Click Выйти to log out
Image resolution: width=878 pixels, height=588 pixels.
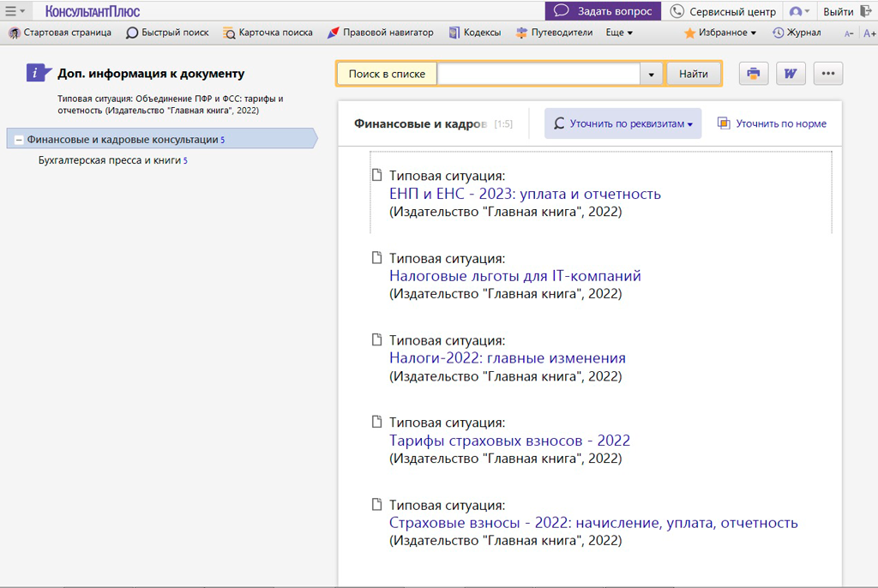tap(839, 12)
